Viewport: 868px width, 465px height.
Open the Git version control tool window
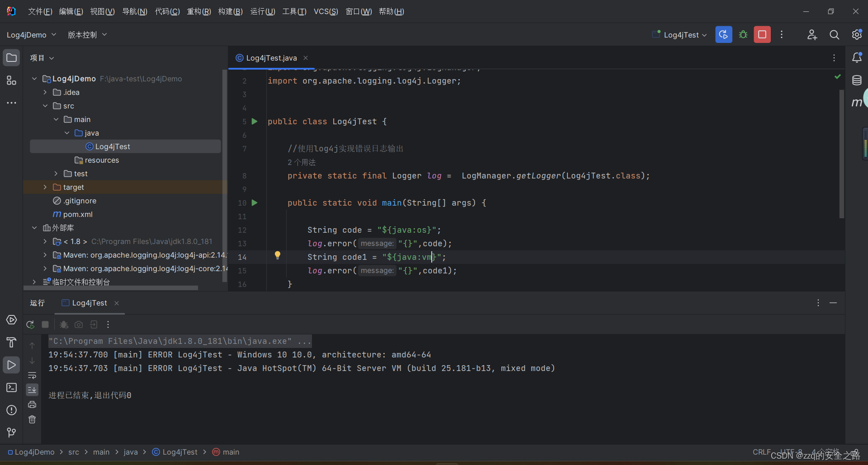pos(11,433)
